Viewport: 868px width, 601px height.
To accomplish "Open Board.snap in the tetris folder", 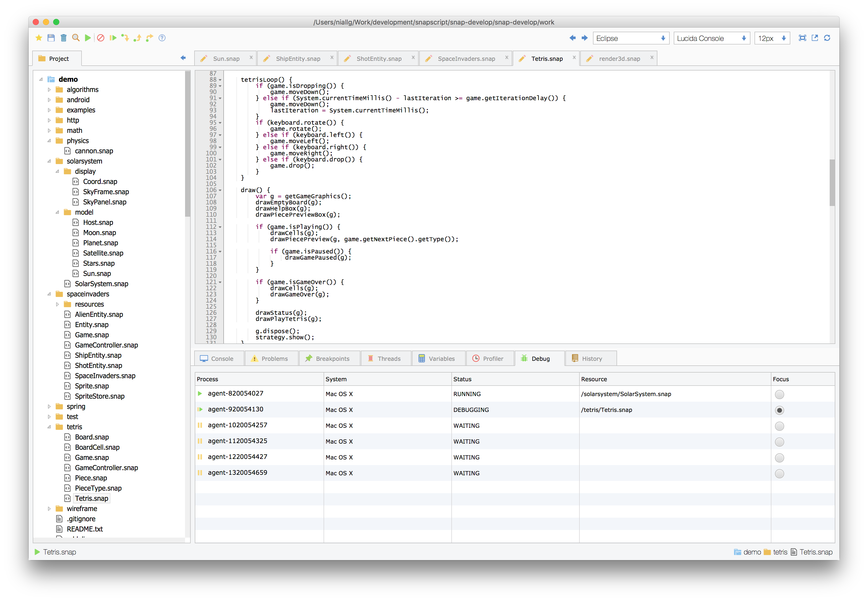I will coord(92,437).
